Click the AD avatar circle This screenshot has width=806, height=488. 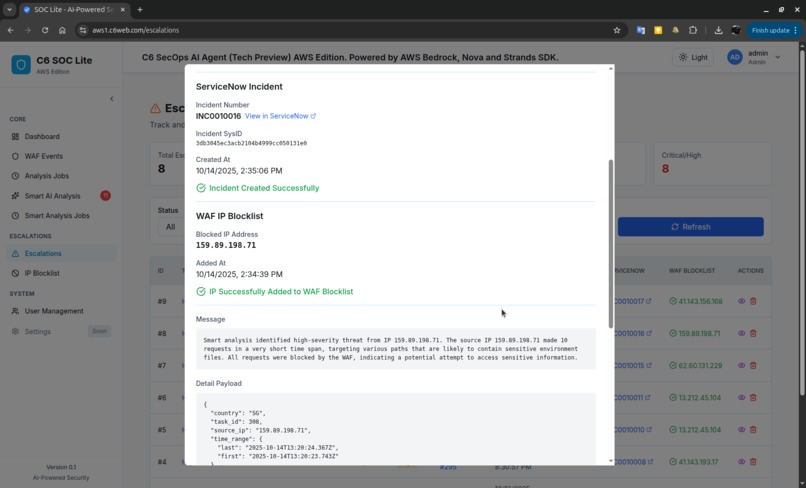point(735,57)
